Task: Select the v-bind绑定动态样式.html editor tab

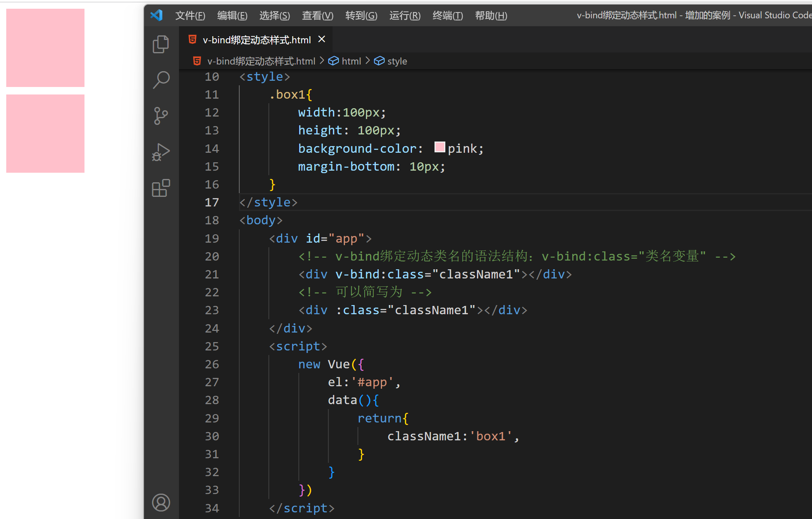Action: pyautogui.click(x=256, y=40)
